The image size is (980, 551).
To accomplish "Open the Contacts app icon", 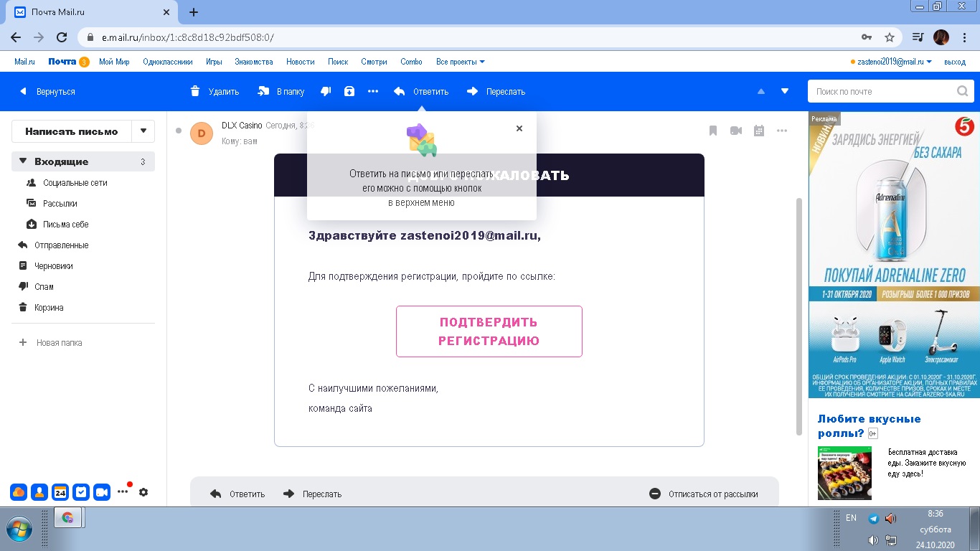I will [x=39, y=492].
